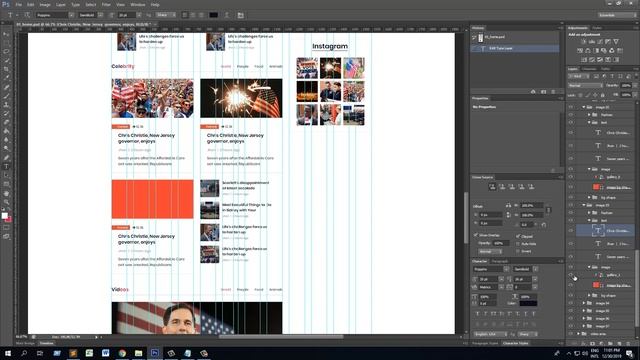Screen dimensions: 640x360
Task: Expand the video area group
Action: pyautogui.click(x=579, y=334)
